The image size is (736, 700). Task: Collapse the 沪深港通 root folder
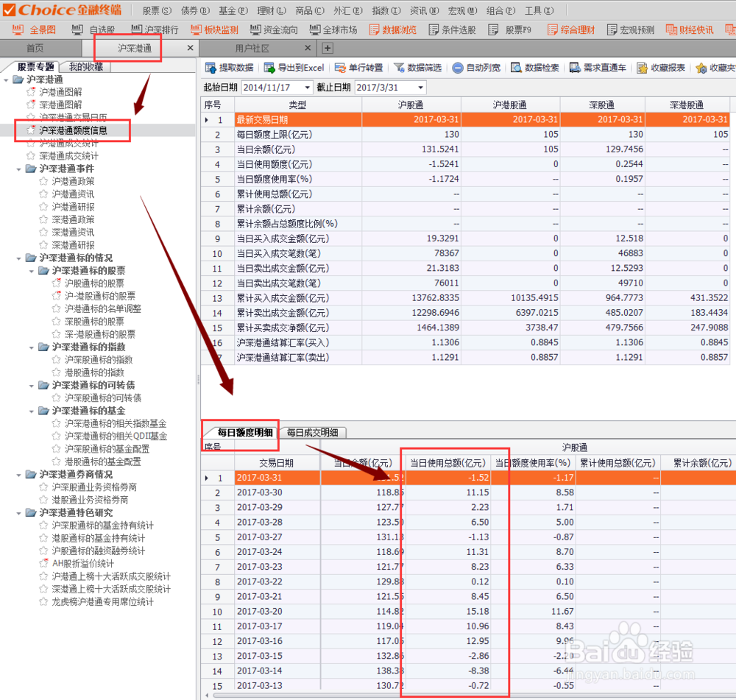6,79
